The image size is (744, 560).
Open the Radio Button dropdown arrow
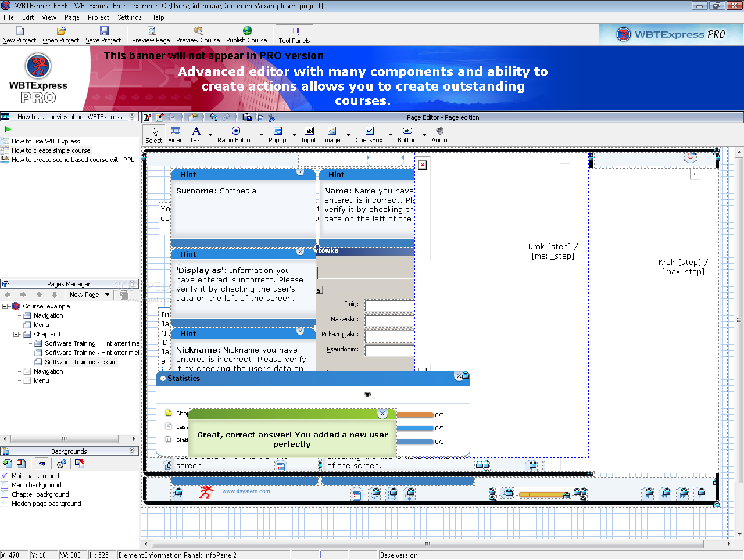pyautogui.click(x=262, y=135)
